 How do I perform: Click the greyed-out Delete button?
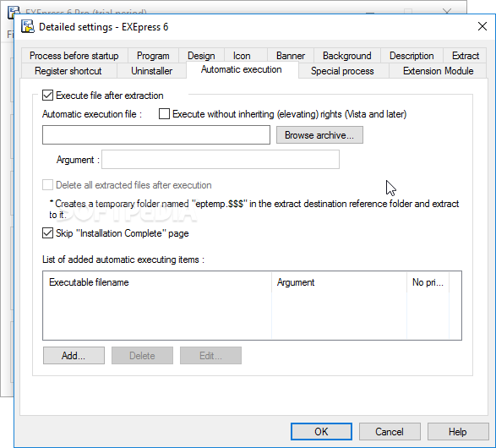[x=142, y=356]
